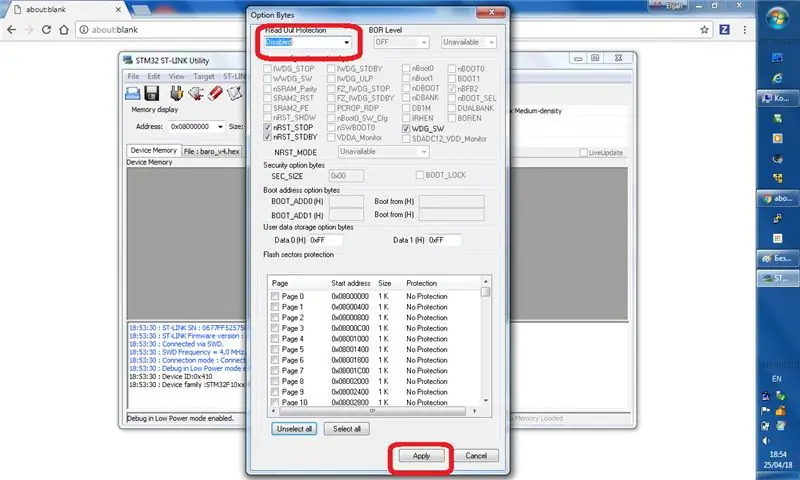The image size is (800, 480).
Task: Click start address 0x08001000 of Page 4
Action: pos(350,339)
